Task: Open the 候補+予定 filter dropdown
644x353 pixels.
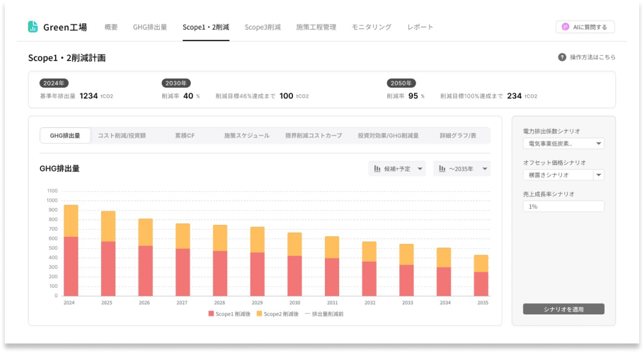Action: pyautogui.click(x=397, y=169)
